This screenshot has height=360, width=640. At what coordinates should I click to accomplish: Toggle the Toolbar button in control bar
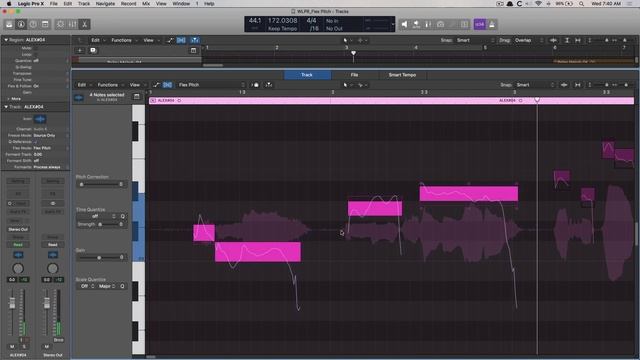point(45,24)
